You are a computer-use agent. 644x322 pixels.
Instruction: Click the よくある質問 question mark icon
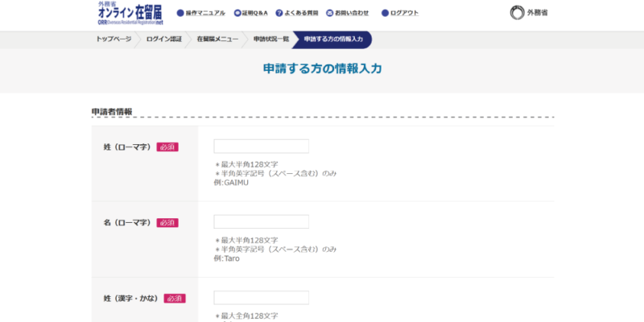[279, 14]
